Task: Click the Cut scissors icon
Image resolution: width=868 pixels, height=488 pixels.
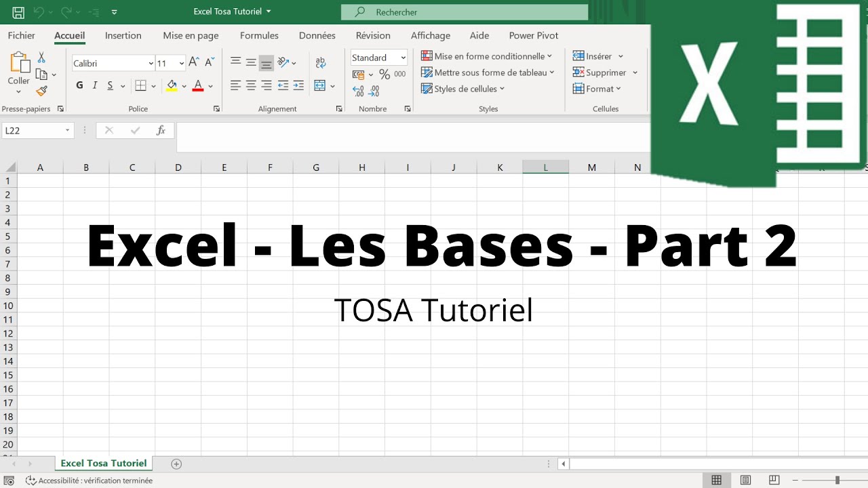Action: coord(41,58)
